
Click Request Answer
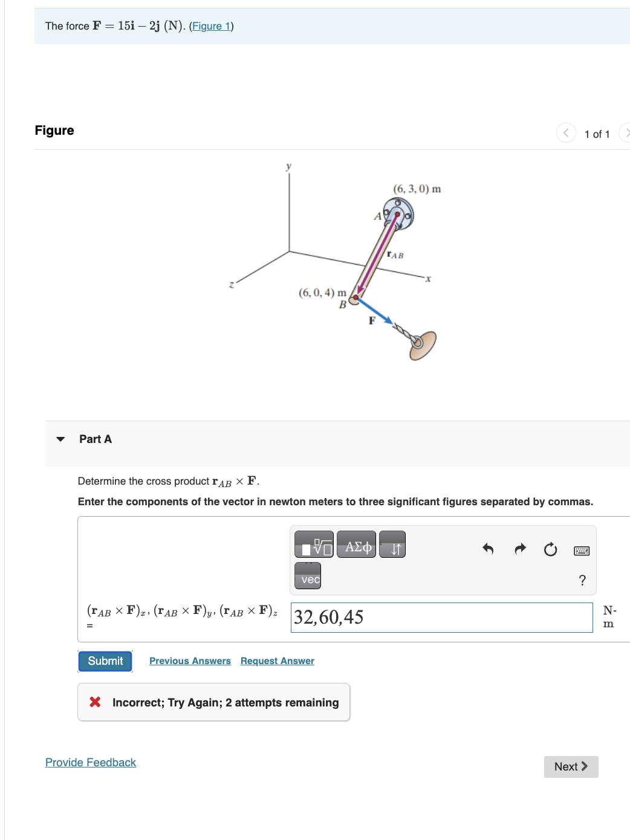277,661
